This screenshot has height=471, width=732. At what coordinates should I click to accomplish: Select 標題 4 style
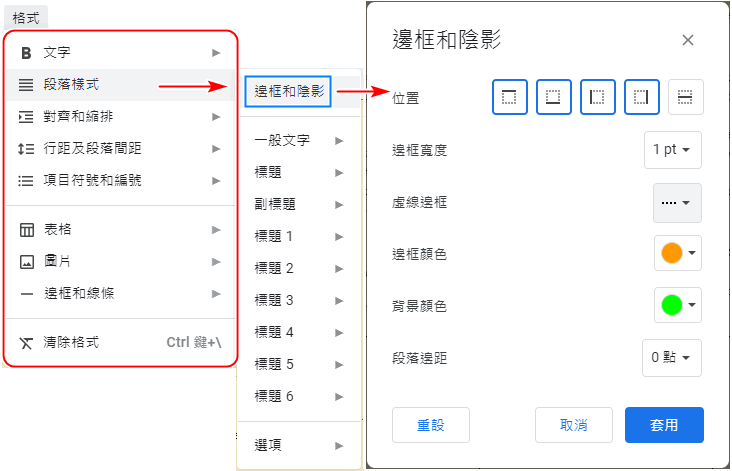[x=299, y=332]
